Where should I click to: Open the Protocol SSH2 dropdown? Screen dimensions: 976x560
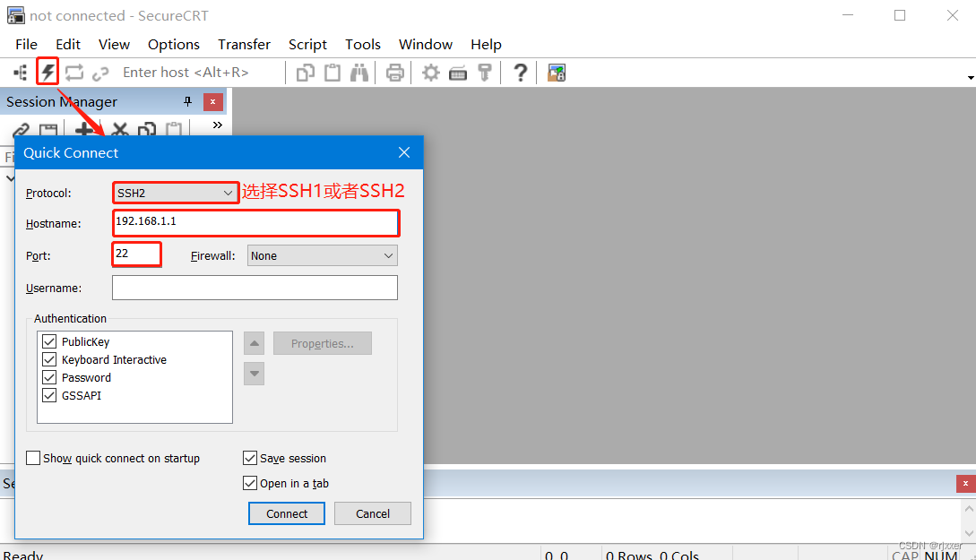click(x=176, y=193)
